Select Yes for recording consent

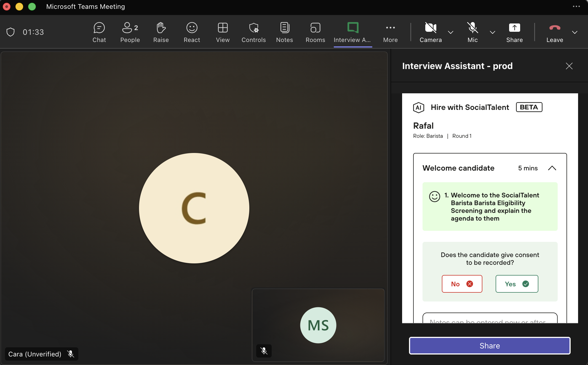517,284
